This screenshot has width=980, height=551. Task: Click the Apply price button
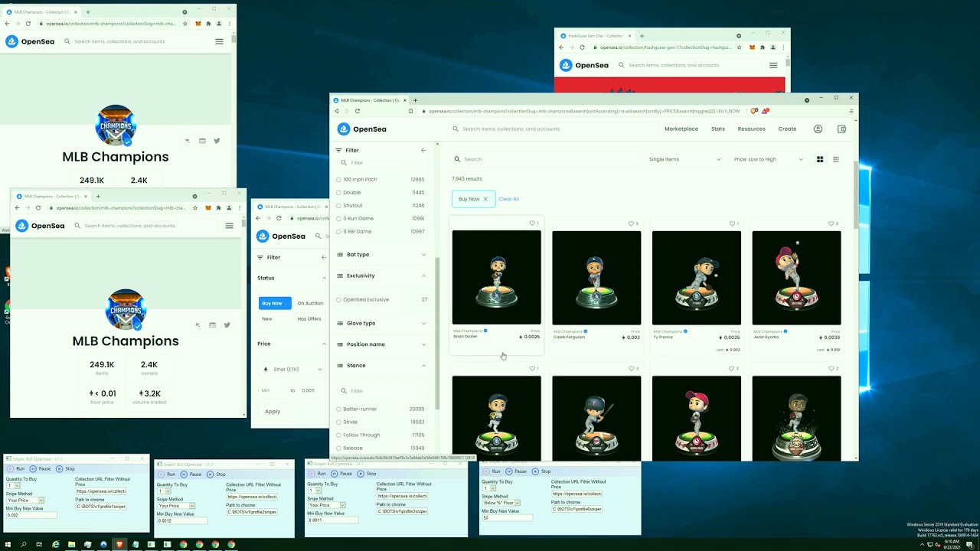pyautogui.click(x=273, y=412)
